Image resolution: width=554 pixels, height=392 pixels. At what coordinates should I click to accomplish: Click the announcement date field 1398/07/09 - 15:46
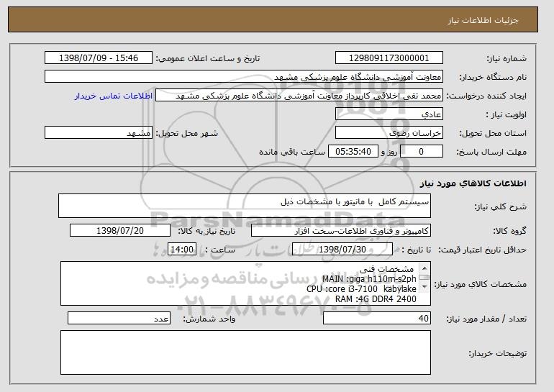(99, 58)
